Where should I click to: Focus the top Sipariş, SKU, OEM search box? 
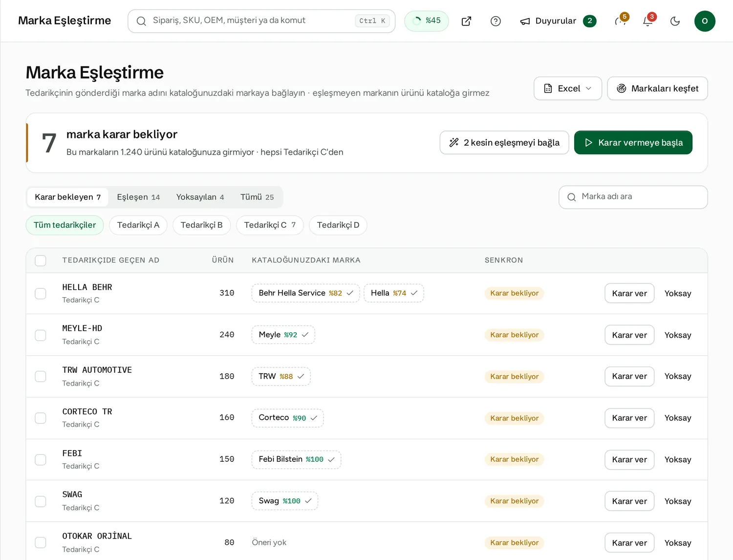(x=261, y=21)
